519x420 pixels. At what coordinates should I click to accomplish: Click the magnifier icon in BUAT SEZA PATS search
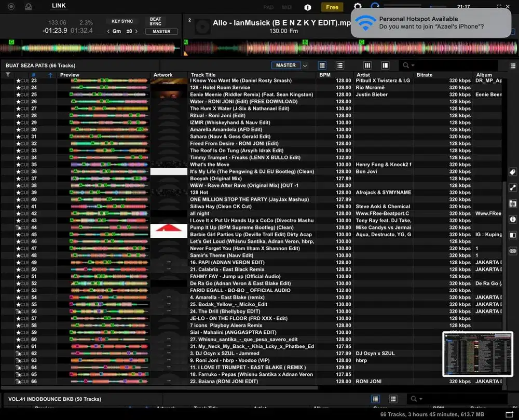[x=406, y=65]
